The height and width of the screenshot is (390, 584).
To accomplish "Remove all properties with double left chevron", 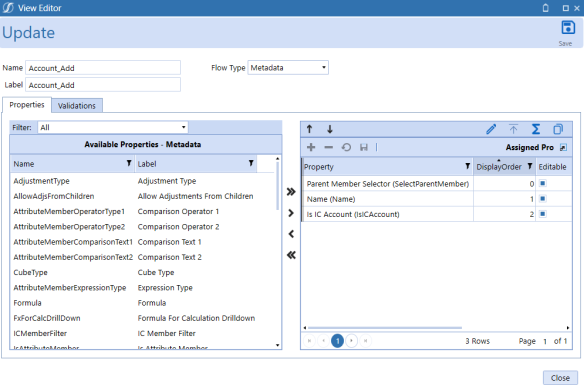I will click(291, 255).
